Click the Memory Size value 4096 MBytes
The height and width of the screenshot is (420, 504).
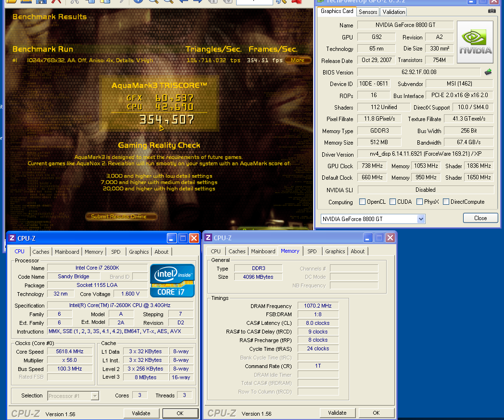coord(258,277)
